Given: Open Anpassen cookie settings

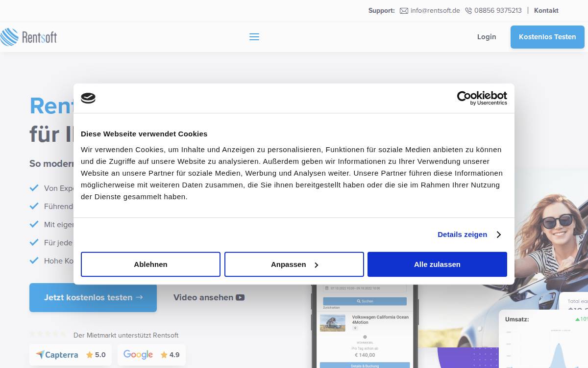Looking at the screenshot, I should tap(294, 264).
